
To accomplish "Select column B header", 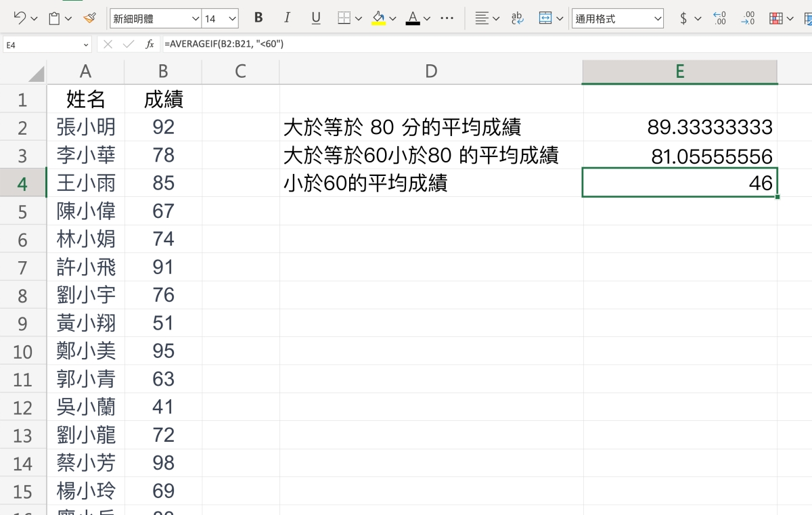I will click(x=163, y=72).
